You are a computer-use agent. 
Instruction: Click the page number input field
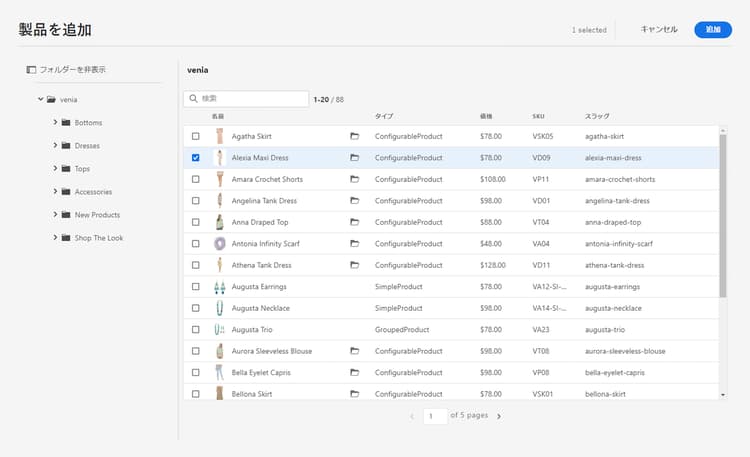(435, 416)
